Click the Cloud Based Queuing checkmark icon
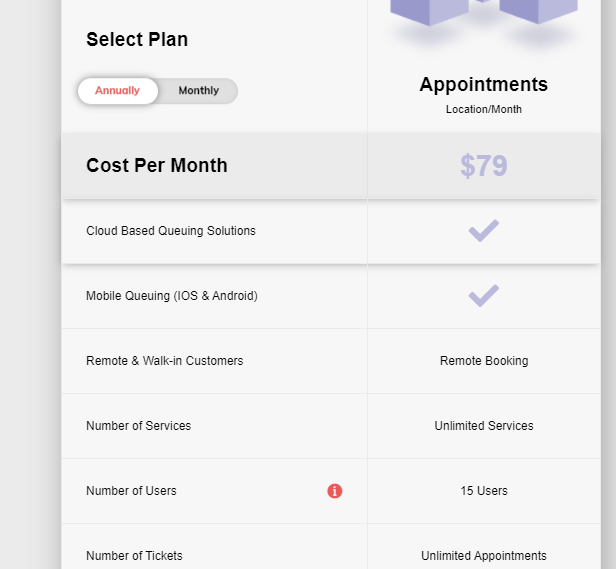 (484, 231)
